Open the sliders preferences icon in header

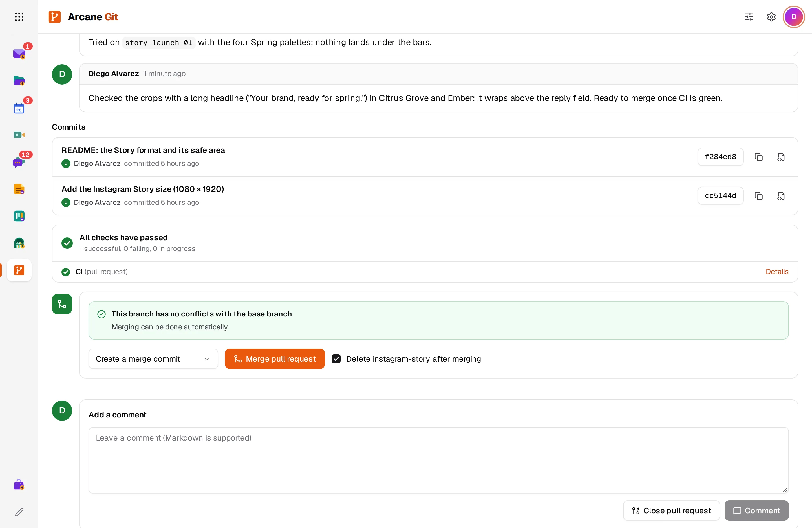coord(749,17)
